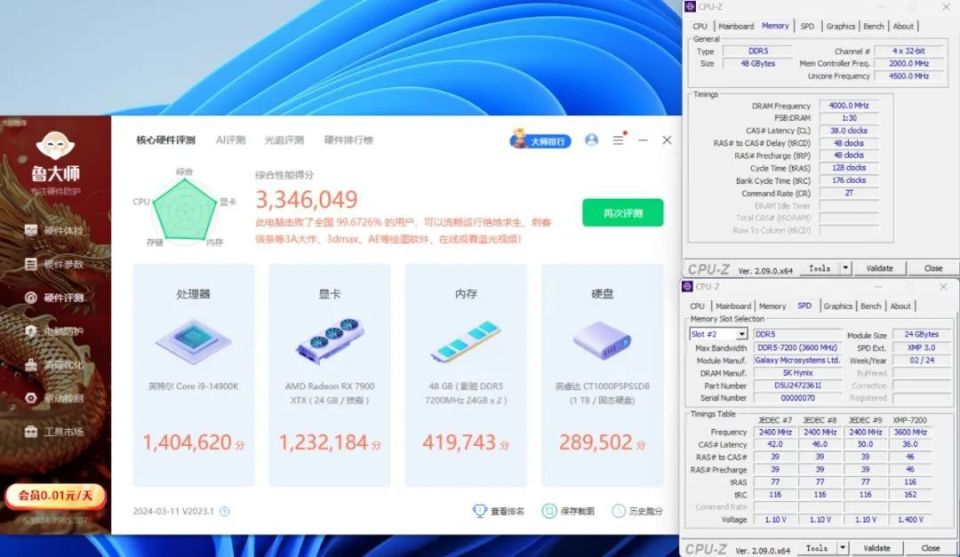Open About tab in lower CPU-Z window
Image resolution: width=960 pixels, height=557 pixels.
point(900,306)
